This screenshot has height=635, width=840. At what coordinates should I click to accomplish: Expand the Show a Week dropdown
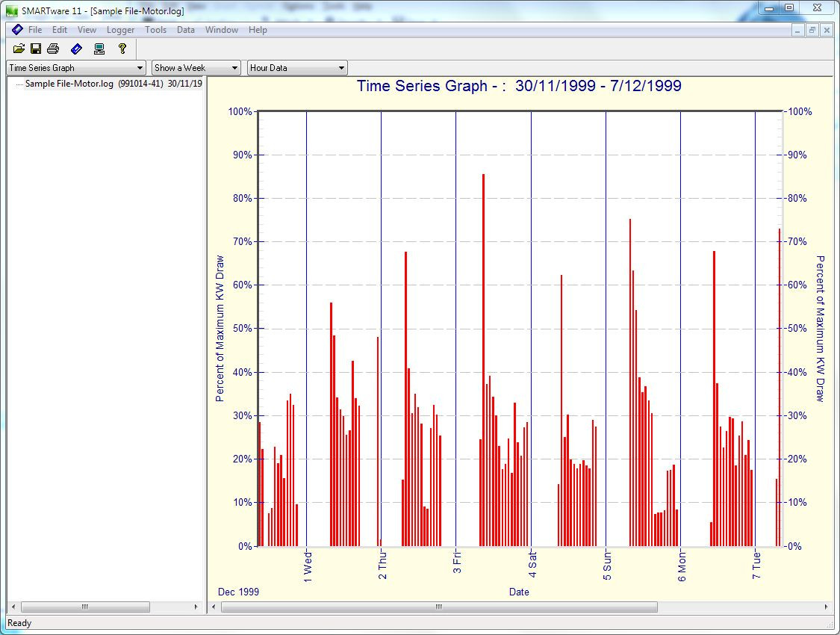(x=234, y=68)
